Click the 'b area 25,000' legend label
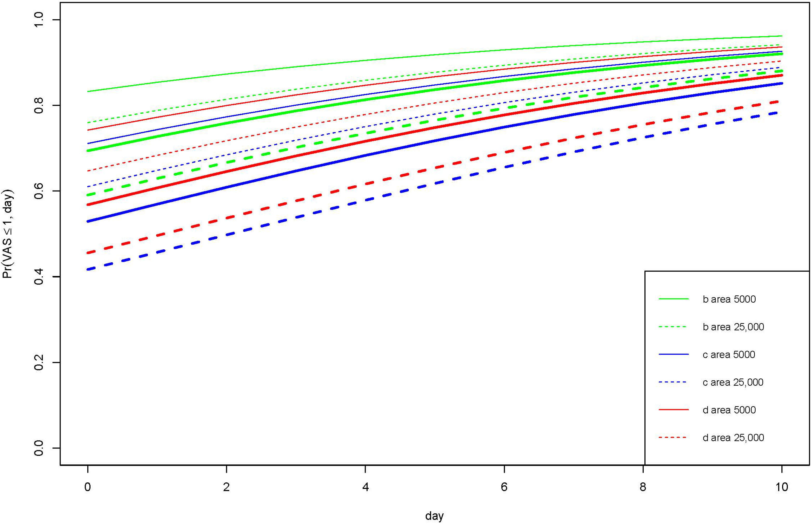 [x=733, y=327]
